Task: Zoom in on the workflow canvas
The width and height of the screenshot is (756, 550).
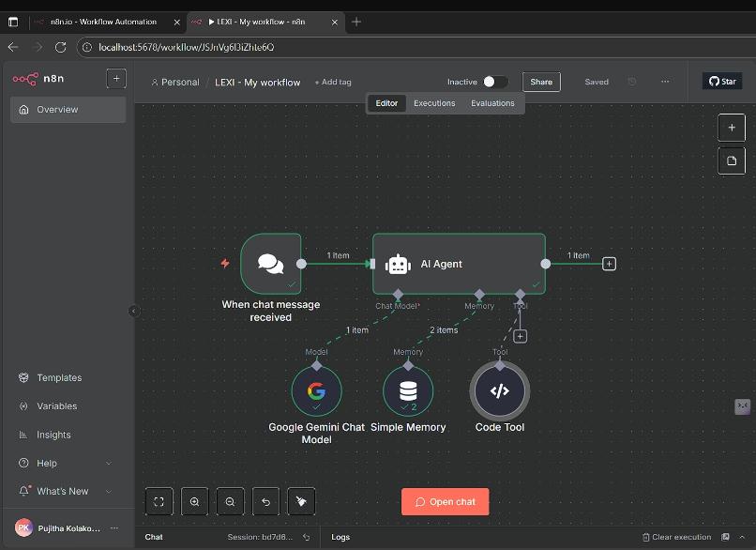Action: [194, 502]
